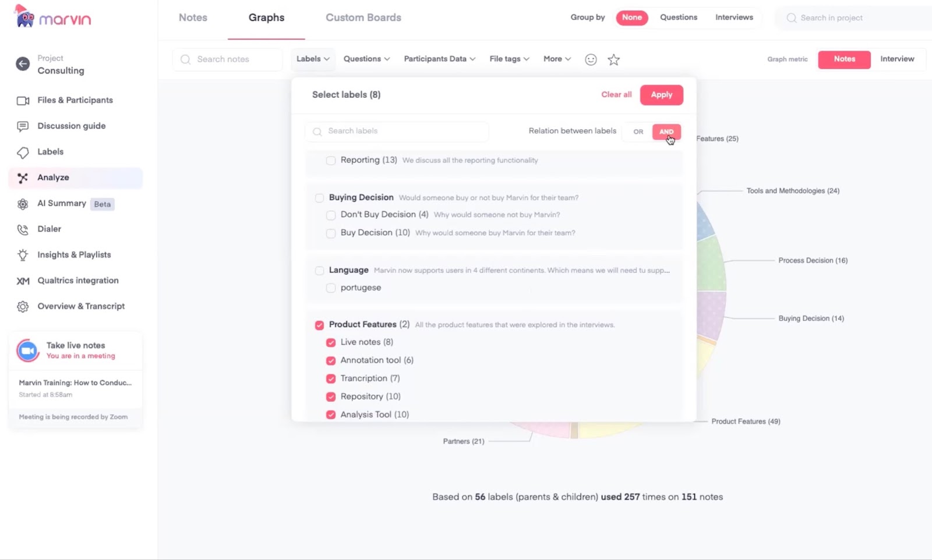Click the Search labels field
The height and width of the screenshot is (560, 932).
397,132
